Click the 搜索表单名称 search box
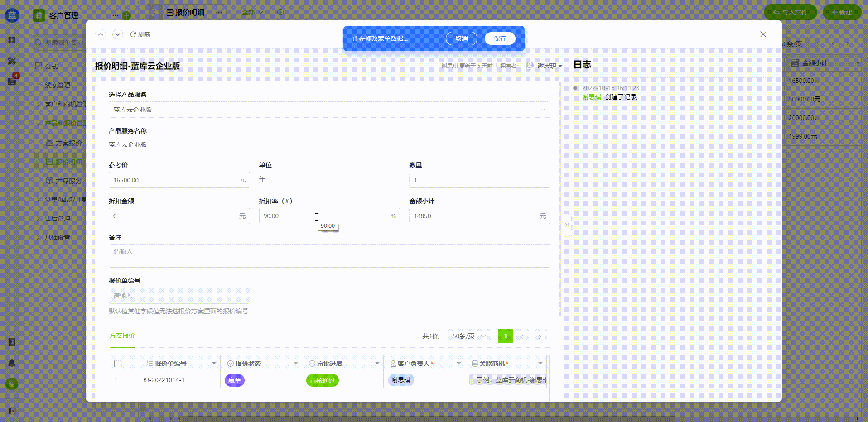Screen dimensions: 868x422 click(58, 43)
